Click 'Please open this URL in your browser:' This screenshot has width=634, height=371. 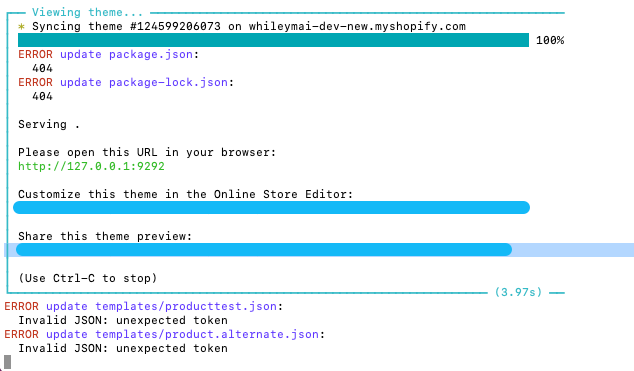coord(147,152)
